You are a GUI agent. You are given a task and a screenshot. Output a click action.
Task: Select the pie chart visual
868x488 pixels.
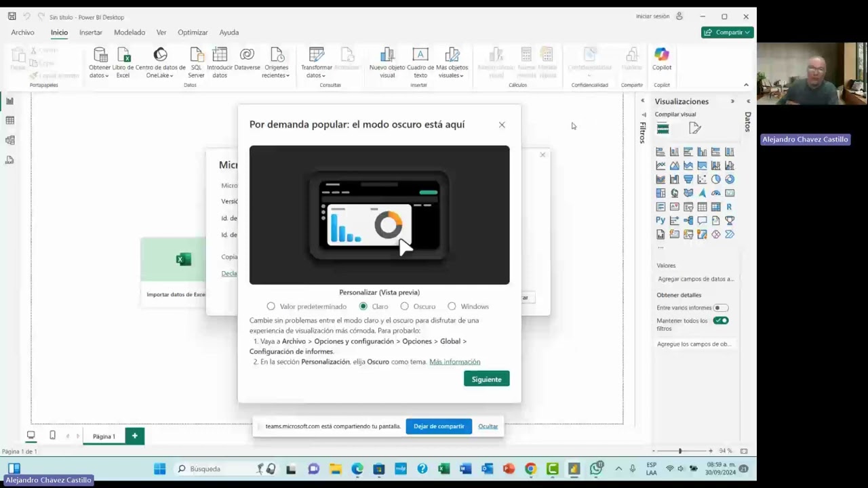point(715,180)
